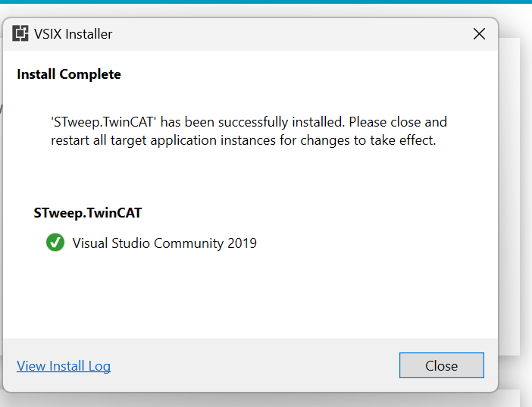This screenshot has height=407, width=532.
Task: Click the successfully installed message text
Action: pos(249,122)
